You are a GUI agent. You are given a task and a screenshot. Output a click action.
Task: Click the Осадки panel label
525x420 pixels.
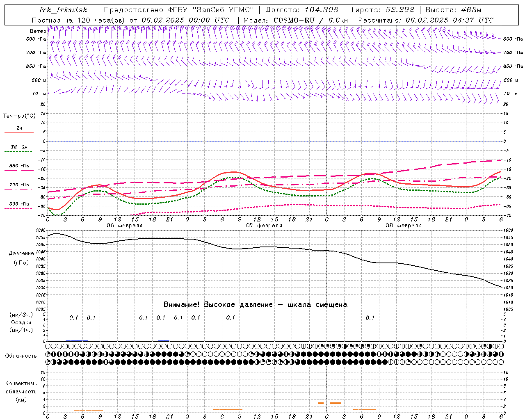[x=21, y=323]
